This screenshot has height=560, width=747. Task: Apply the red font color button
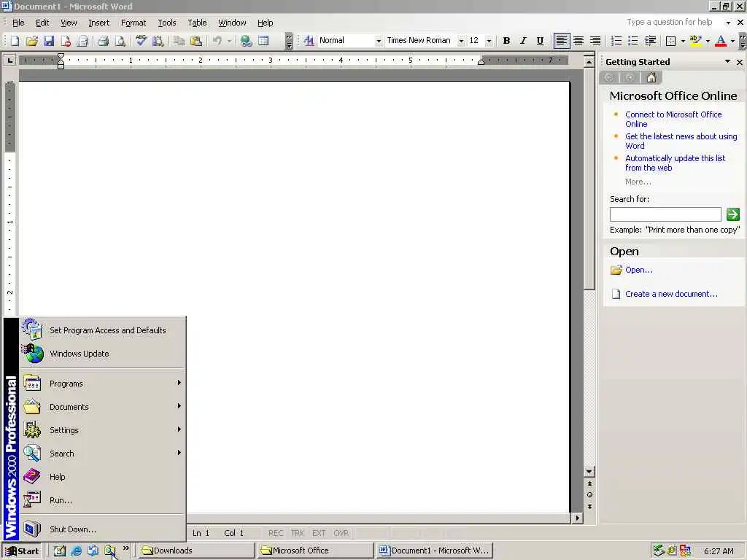coord(721,41)
